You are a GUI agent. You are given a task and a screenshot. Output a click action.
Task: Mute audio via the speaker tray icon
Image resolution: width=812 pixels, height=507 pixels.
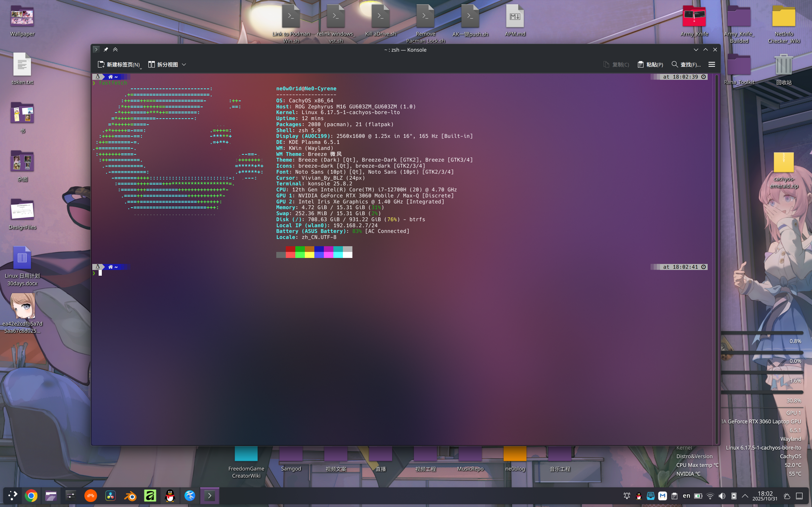click(x=722, y=496)
